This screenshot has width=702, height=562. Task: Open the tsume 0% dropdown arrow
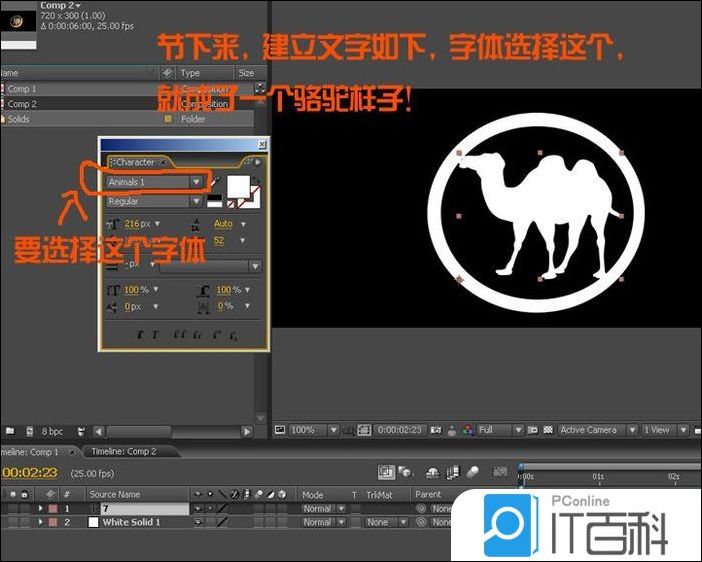point(247,306)
